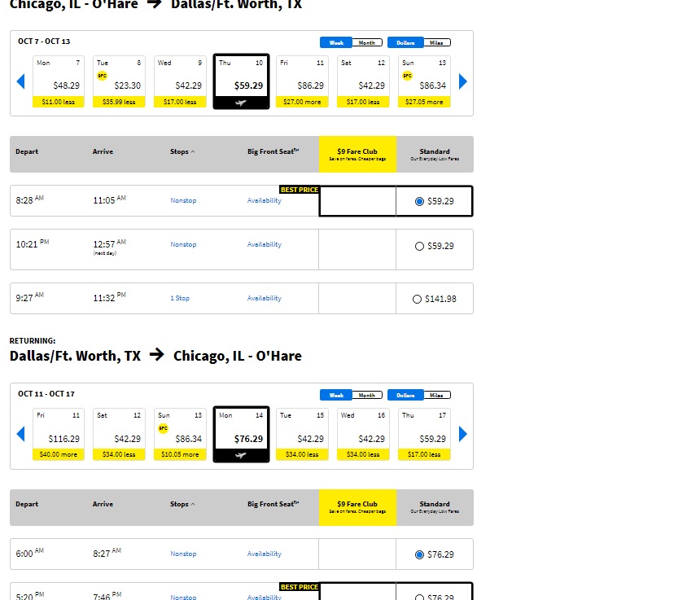Image resolution: width=700 pixels, height=600 pixels.
Task: Choose the $141.98 one-stop fare option
Action: click(x=418, y=300)
